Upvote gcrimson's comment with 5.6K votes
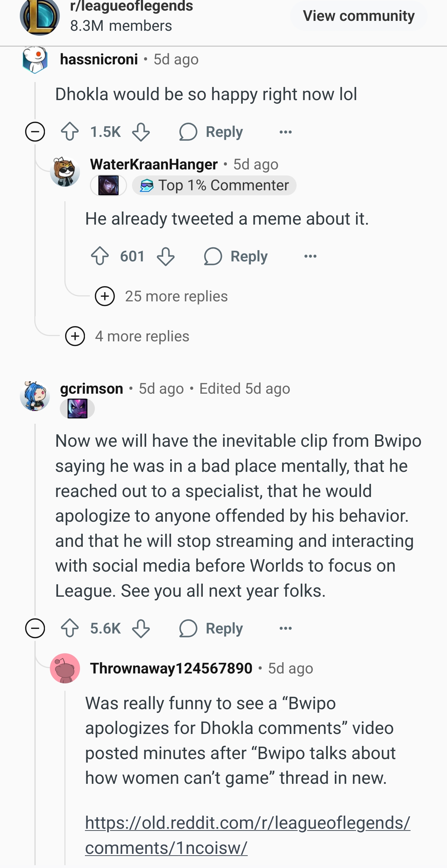 coord(70,629)
